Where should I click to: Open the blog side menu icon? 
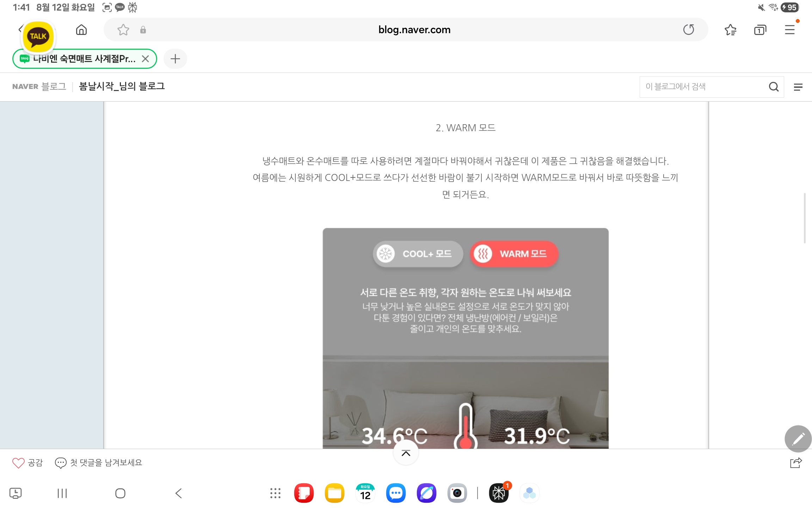[x=798, y=87]
